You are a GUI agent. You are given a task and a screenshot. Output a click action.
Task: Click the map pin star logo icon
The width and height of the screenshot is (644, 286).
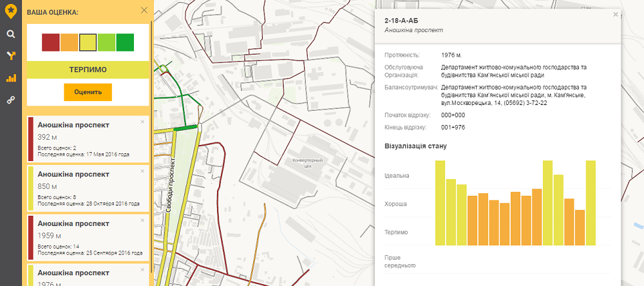(10, 10)
